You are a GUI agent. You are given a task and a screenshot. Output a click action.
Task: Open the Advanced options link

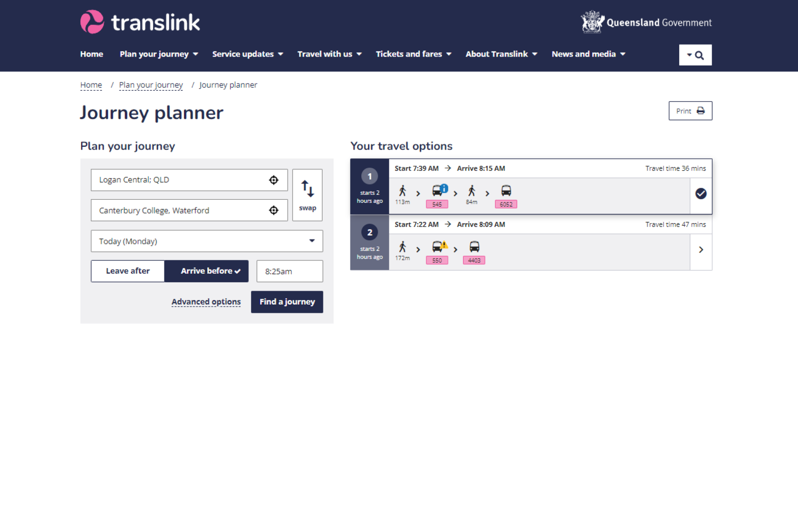(x=206, y=301)
